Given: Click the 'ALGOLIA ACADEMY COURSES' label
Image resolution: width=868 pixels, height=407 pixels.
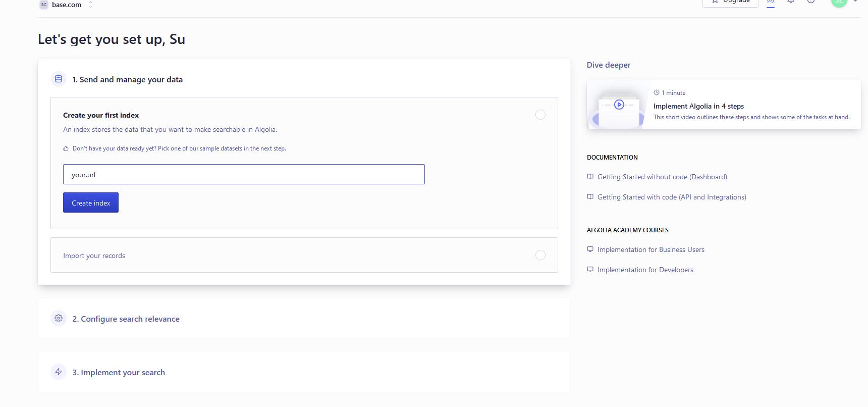Looking at the screenshot, I should (628, 230).
